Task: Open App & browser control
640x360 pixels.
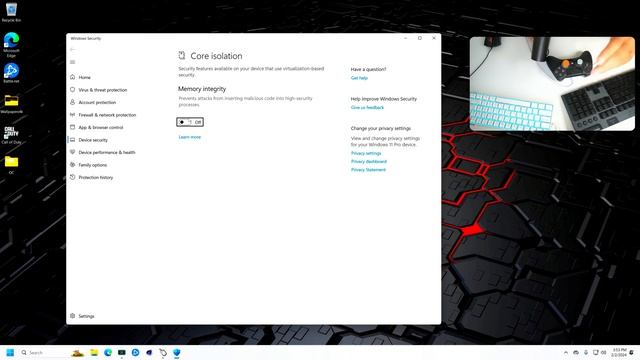Action: coord(100,127)
